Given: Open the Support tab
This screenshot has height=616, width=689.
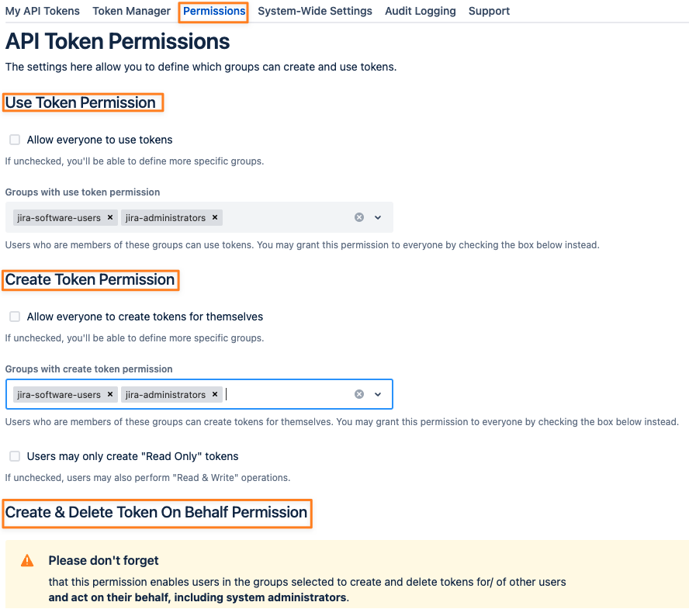Looking at the screenshot, I should tap(489, 11).
